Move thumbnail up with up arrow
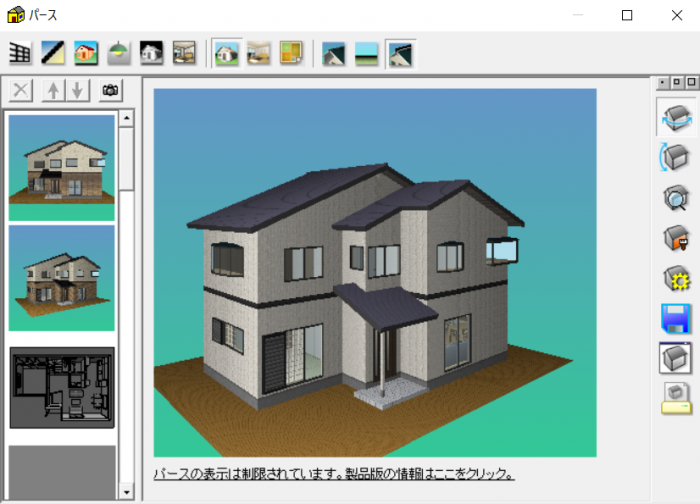This screenshot has width=700, height=504. [54, 91]
